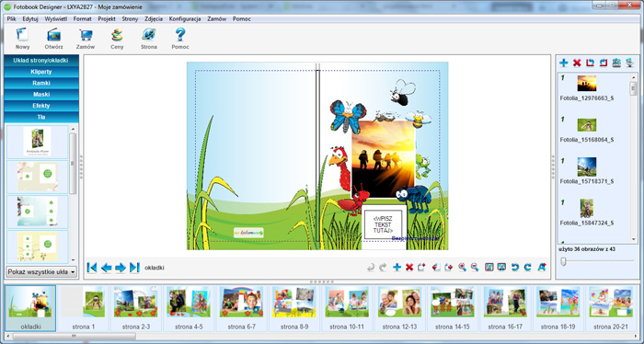Delete the selected element with the red X below the canvas
644x344 pixels.
tap(409, 268)
